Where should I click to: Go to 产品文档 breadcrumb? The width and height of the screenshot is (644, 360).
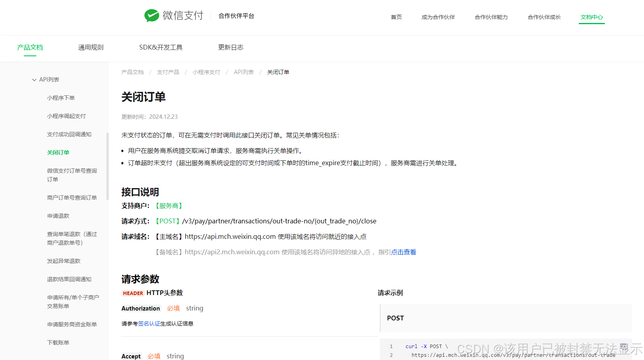tap(133, 72)
